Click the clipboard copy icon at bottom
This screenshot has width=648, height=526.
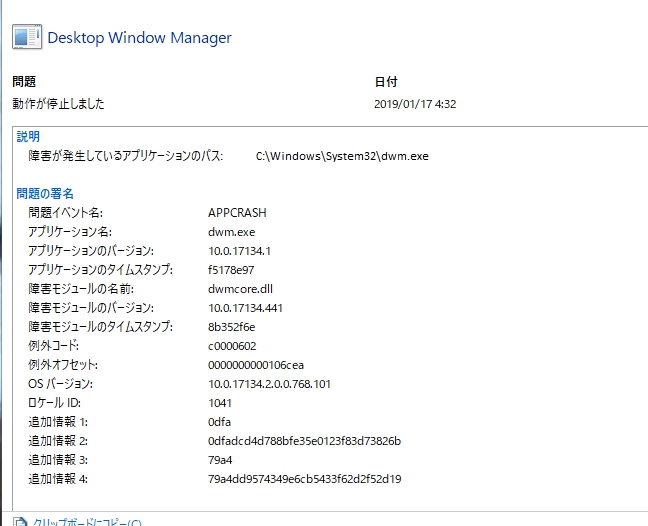point(20,521)
